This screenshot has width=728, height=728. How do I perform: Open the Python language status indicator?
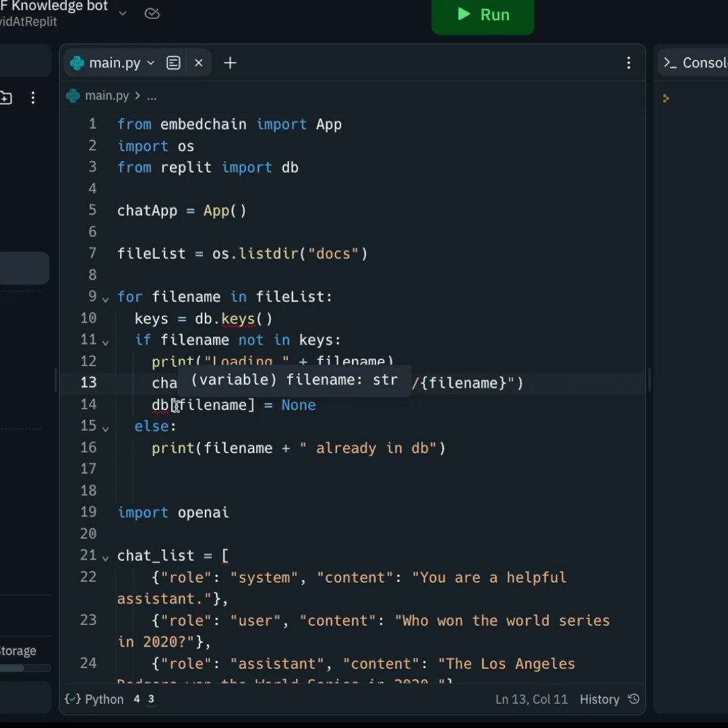click(x=104, y=699)
